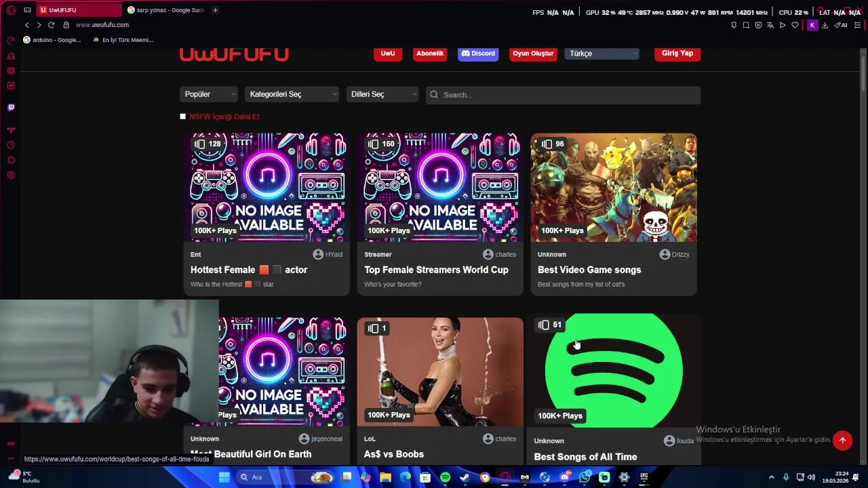Open the history clock icon in sidebar

(11, 145)
